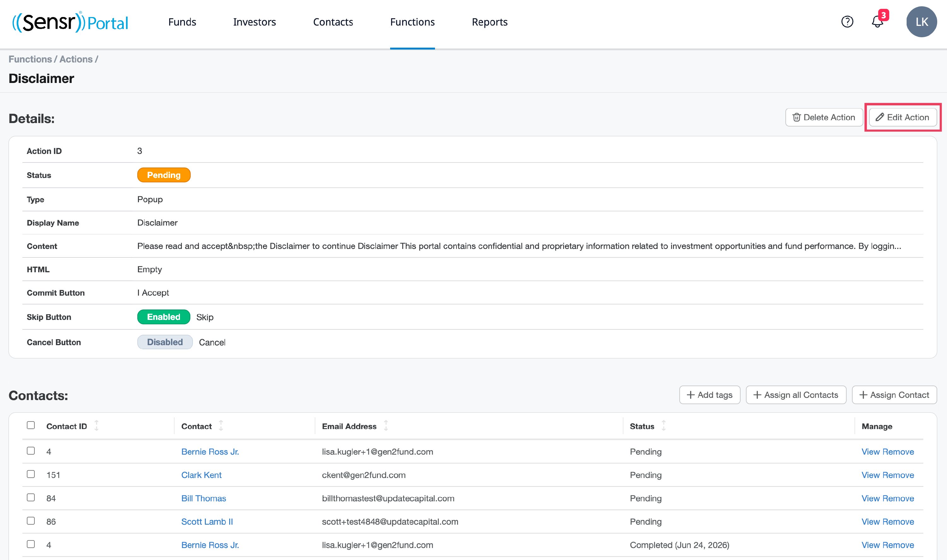Click the truncated Content description text
Image resolution: width=947 pixels, height=560 pixels.
point(519,246)
